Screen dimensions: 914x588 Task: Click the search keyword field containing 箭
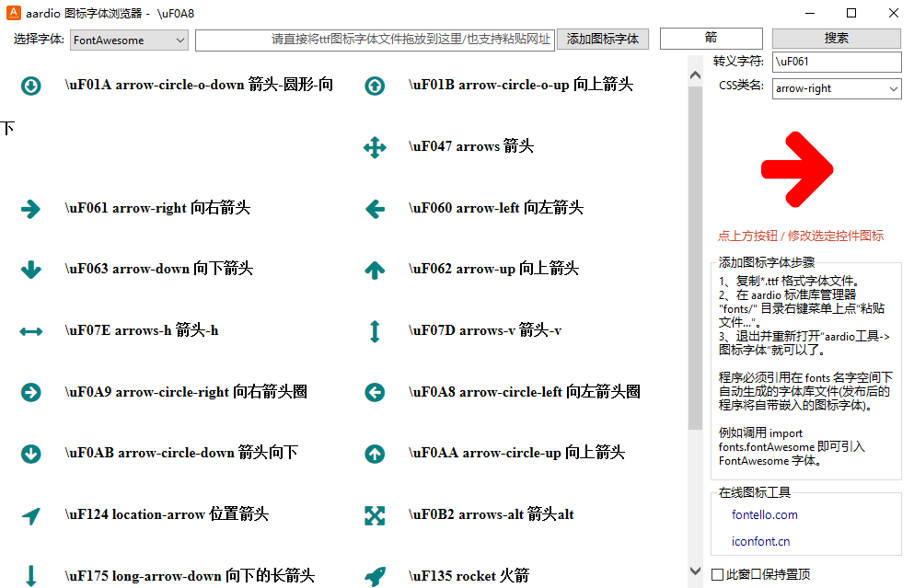(712, 39)
